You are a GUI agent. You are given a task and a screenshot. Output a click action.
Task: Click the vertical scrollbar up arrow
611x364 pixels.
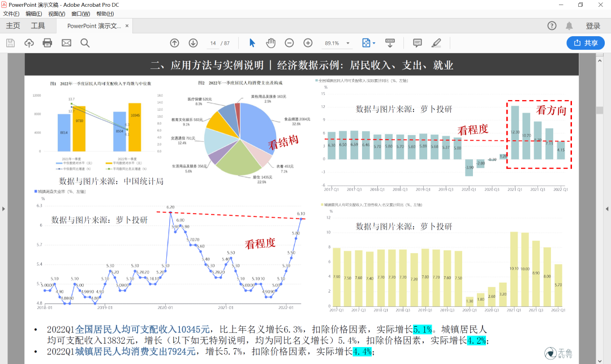600,60
